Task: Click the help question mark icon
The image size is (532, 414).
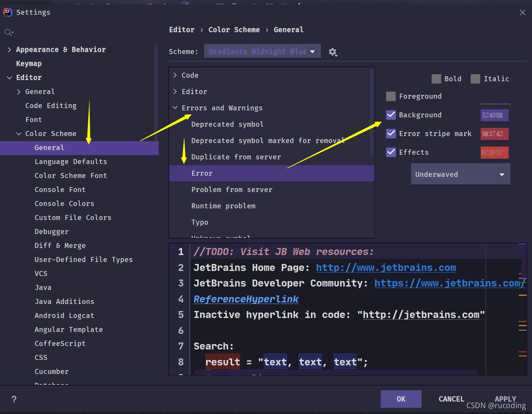Action: 14,399
